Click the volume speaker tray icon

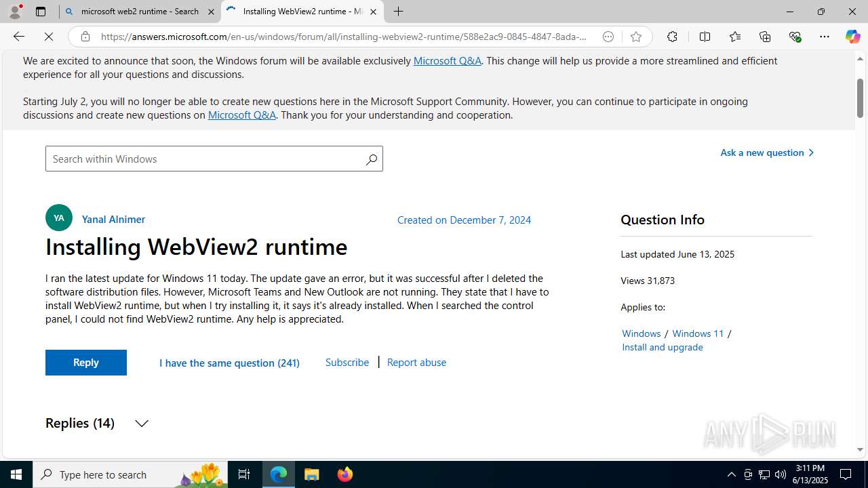tap(781, 474)
